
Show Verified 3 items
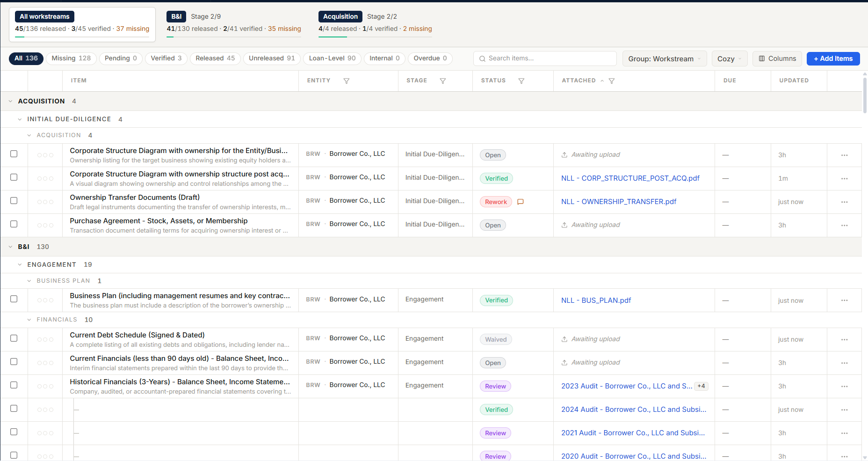coord(166,59)
